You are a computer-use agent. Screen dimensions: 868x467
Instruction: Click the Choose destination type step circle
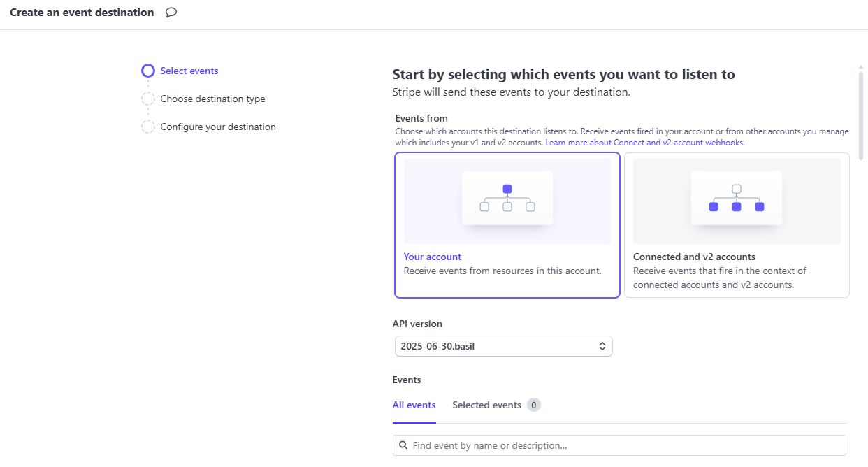point(148,99)
